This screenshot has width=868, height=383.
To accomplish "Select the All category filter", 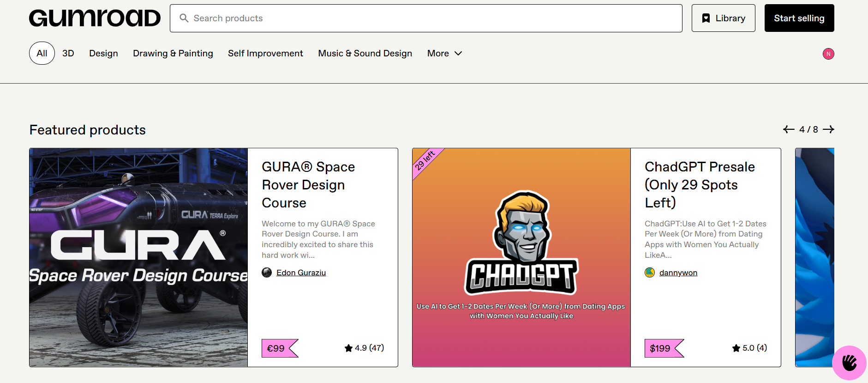I will 42,54.
